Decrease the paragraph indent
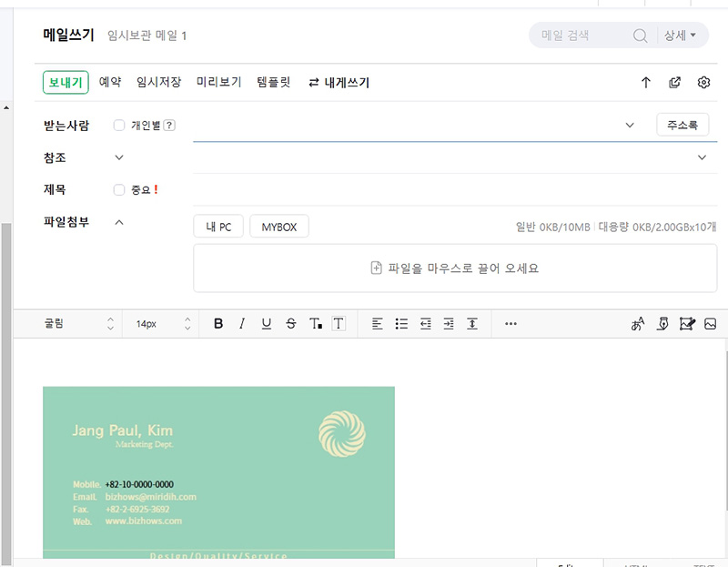728x567 pixels. pos(426,323)
